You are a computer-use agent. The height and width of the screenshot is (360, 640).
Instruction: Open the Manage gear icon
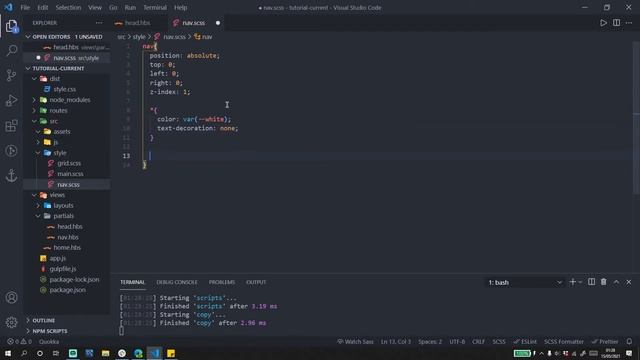pos(11,322)
